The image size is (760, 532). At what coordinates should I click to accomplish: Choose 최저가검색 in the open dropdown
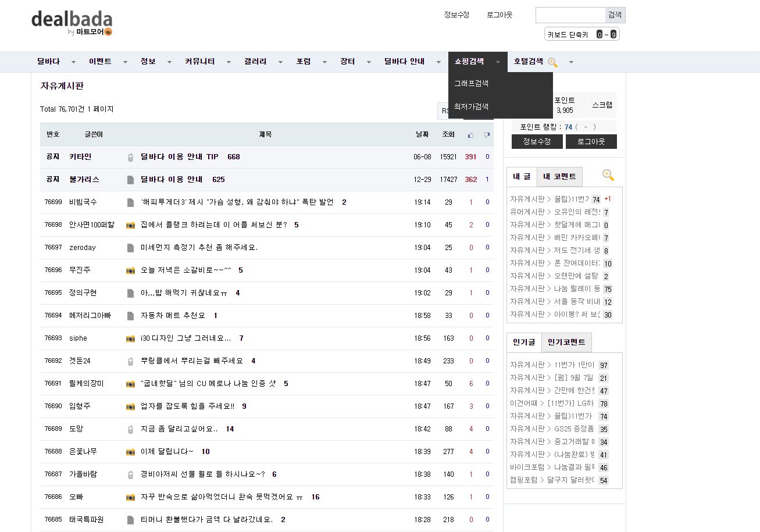pos(471,106)
